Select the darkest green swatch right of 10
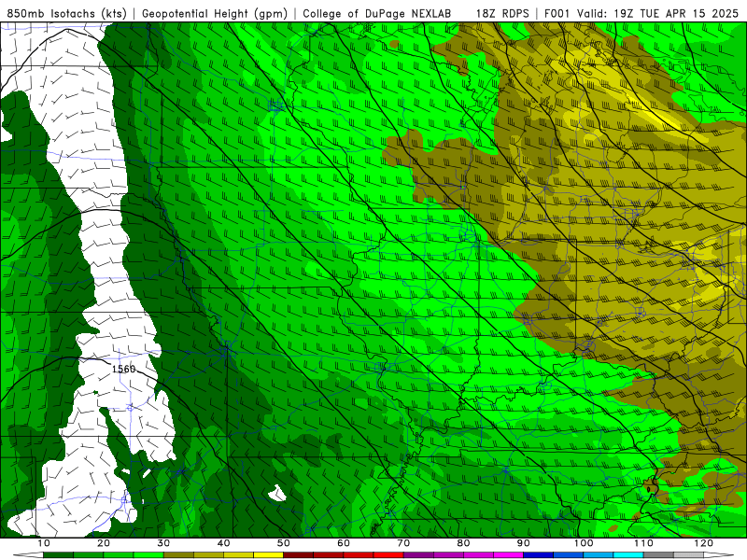The image size is (747, 560). click(x=58, y=555)
